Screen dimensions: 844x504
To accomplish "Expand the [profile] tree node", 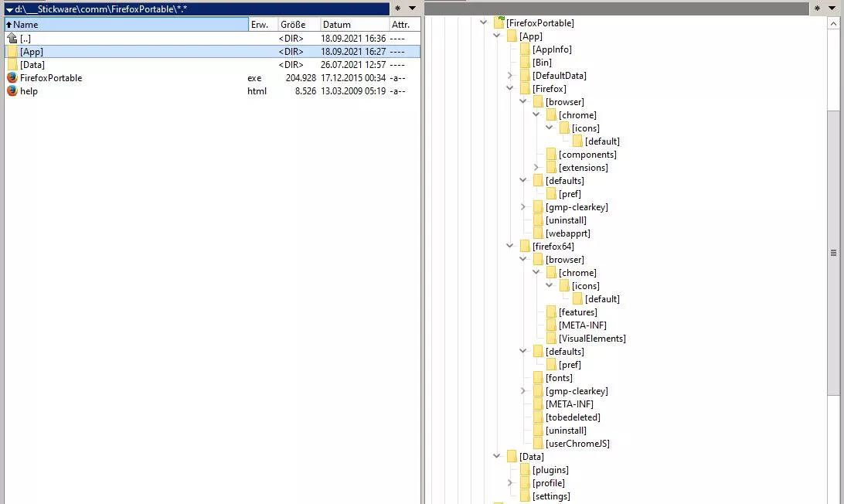I will [510, 483].
